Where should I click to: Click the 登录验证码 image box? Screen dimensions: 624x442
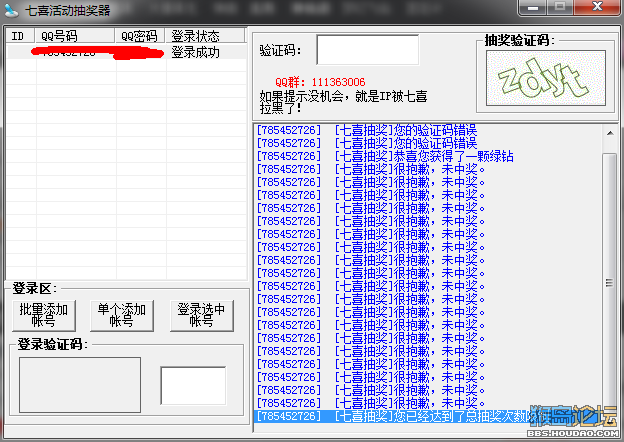(x=80, y=385)
